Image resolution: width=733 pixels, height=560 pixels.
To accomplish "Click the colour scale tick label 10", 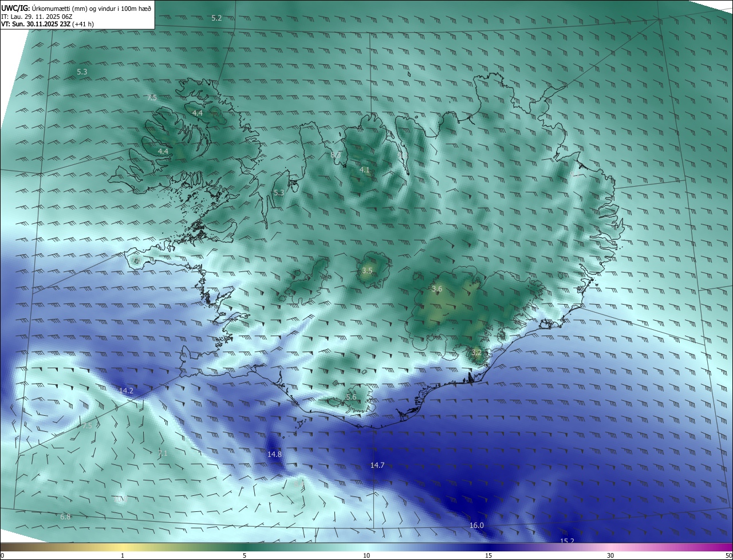I will (x=366, y=555).
